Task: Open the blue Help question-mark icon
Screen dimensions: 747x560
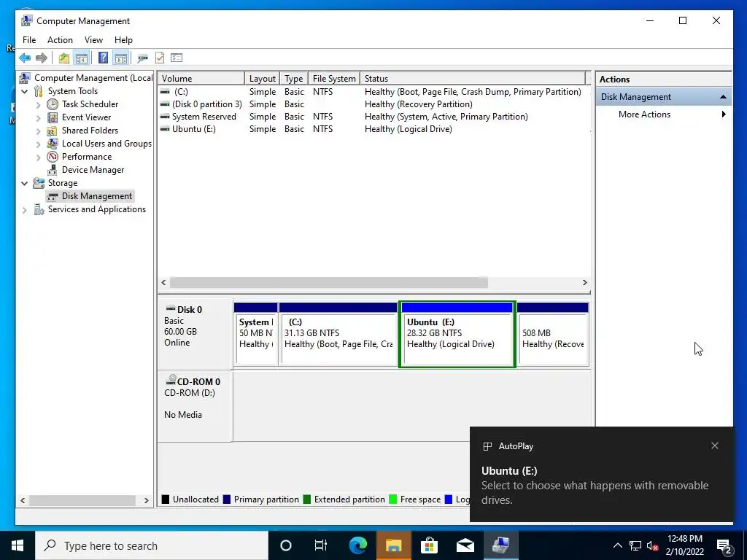Action: pos(103,58)
